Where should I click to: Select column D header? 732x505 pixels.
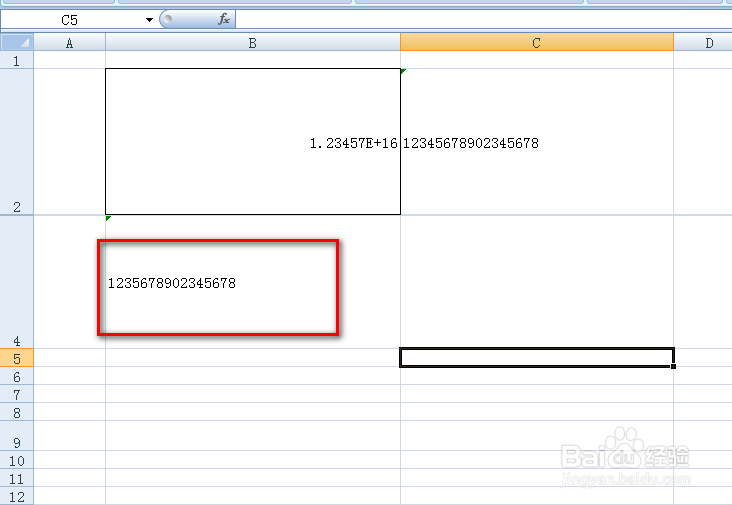[x=703, y=43]
